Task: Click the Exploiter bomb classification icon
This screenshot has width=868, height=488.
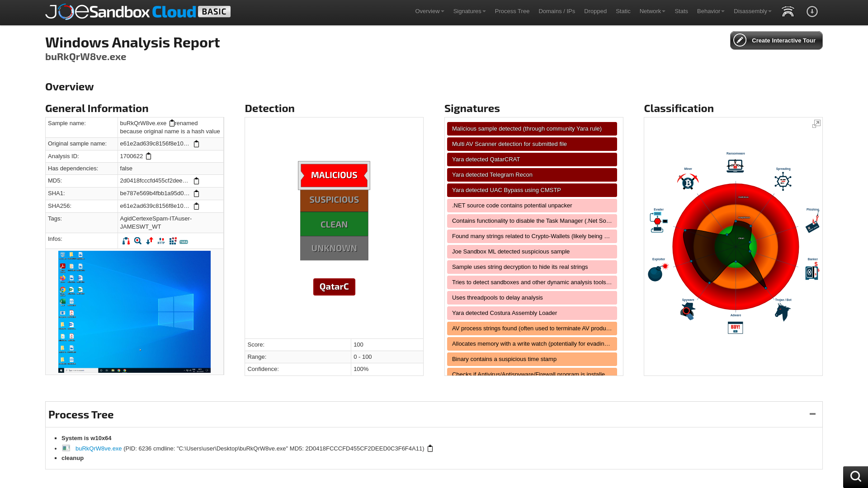Action: click(x=658, y=272)
